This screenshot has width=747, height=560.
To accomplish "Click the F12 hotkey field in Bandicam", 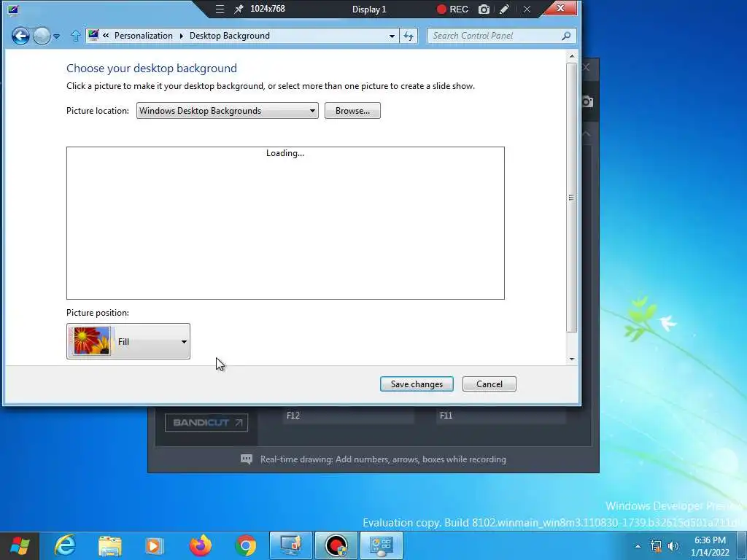I will 348,416.
